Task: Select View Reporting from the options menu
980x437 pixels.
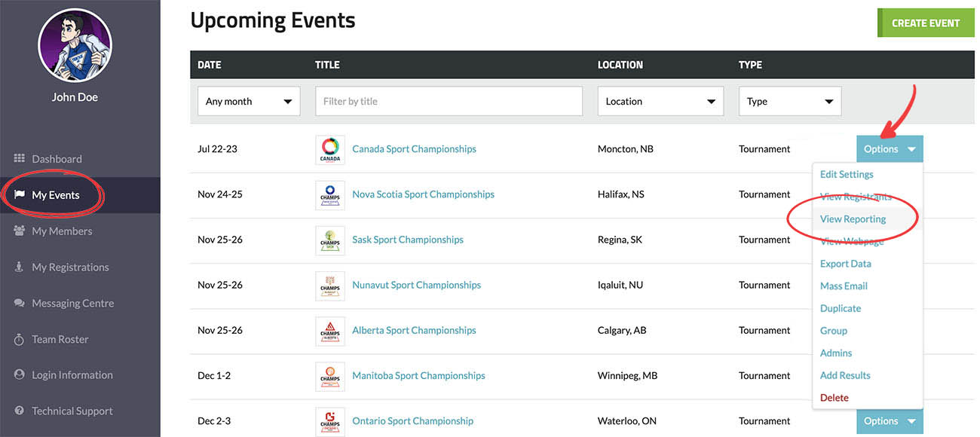Action: point(853,219)
